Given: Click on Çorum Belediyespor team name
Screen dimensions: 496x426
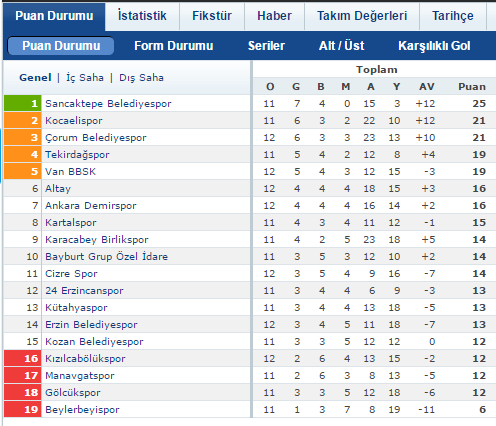Looking at the screenshot, I should (x=96, y=138).
